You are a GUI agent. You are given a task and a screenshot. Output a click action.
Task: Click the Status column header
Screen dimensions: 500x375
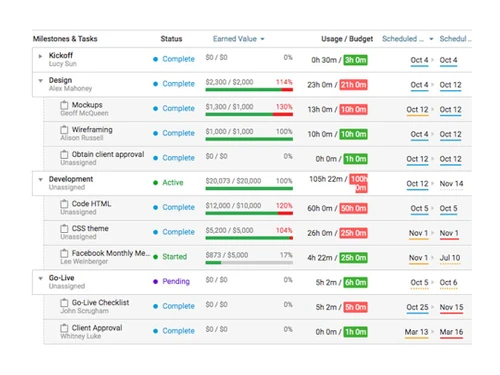[171, 39]
